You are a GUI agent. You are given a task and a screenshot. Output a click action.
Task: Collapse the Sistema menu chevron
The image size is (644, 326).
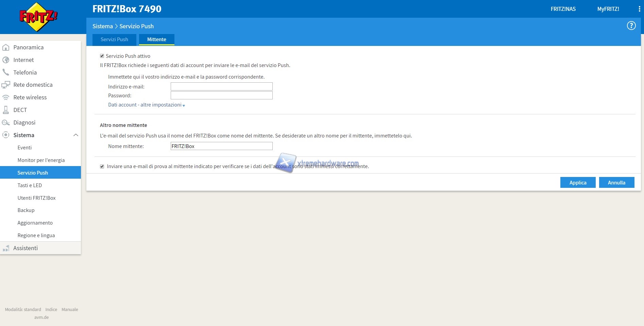tap(76, 135)
